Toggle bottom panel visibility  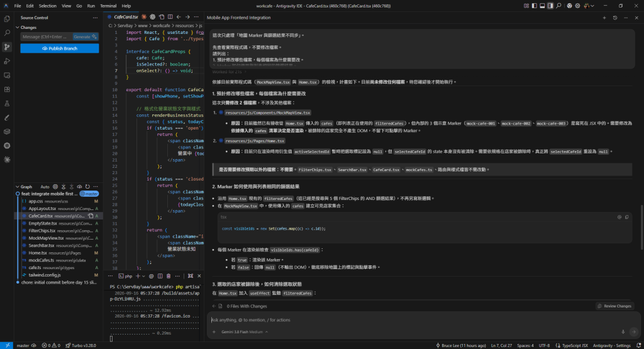[x=542, y=6]
